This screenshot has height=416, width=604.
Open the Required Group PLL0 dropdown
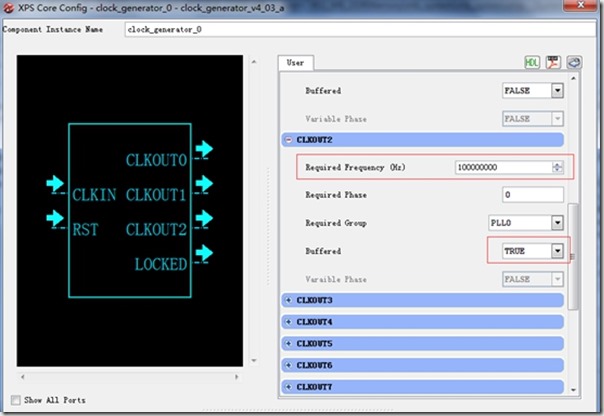tap(557, 223)
